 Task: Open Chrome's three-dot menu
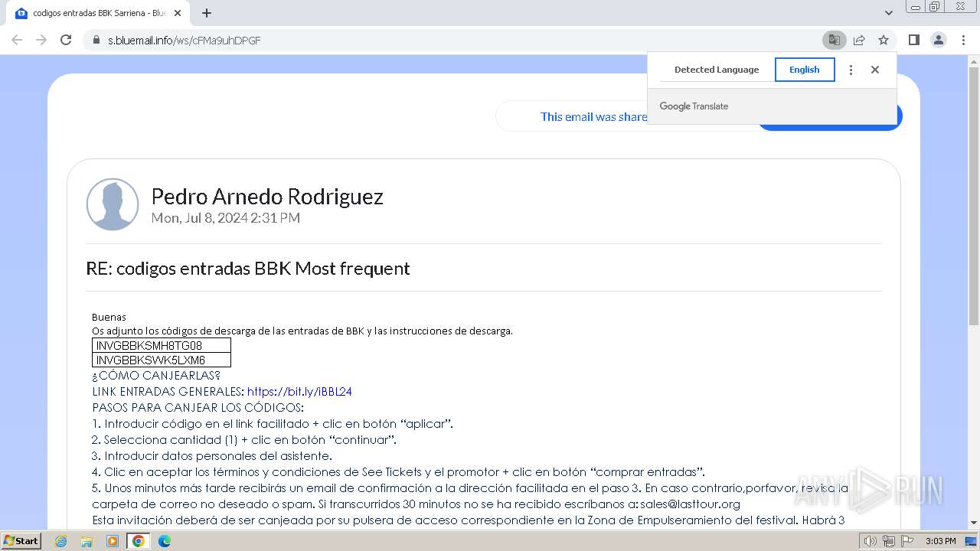[x=963, y=40]
